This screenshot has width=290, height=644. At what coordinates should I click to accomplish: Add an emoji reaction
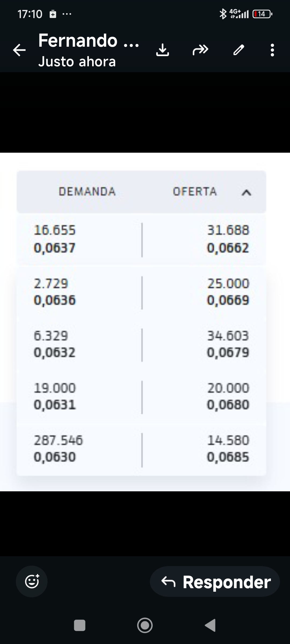click(x=32, y=581)
